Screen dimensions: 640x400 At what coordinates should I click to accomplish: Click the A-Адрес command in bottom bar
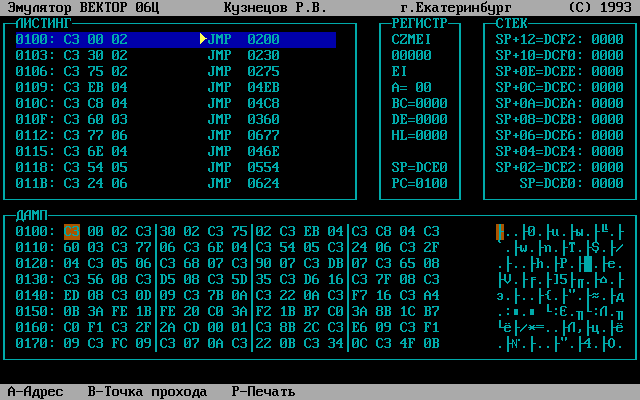click(x=35, y=391)
